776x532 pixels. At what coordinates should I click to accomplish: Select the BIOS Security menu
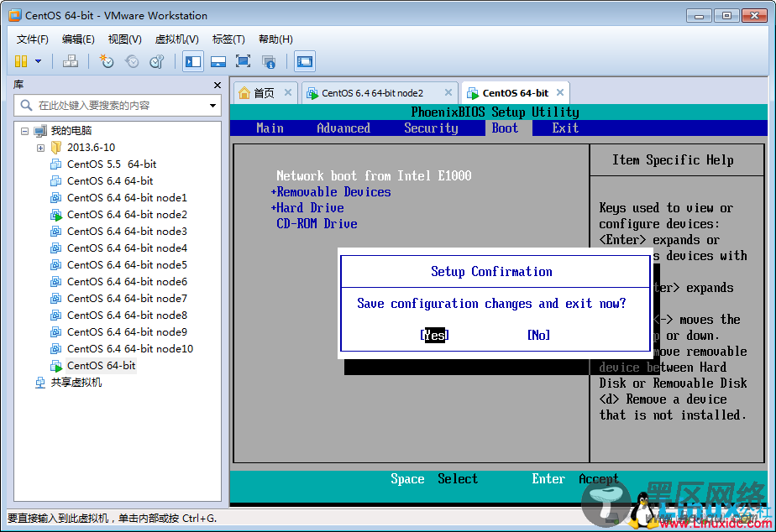(431, 128)
